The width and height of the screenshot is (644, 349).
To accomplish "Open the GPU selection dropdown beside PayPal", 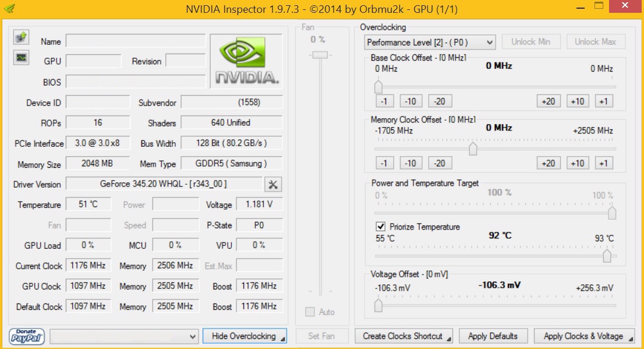I will (x=124, y=336).
